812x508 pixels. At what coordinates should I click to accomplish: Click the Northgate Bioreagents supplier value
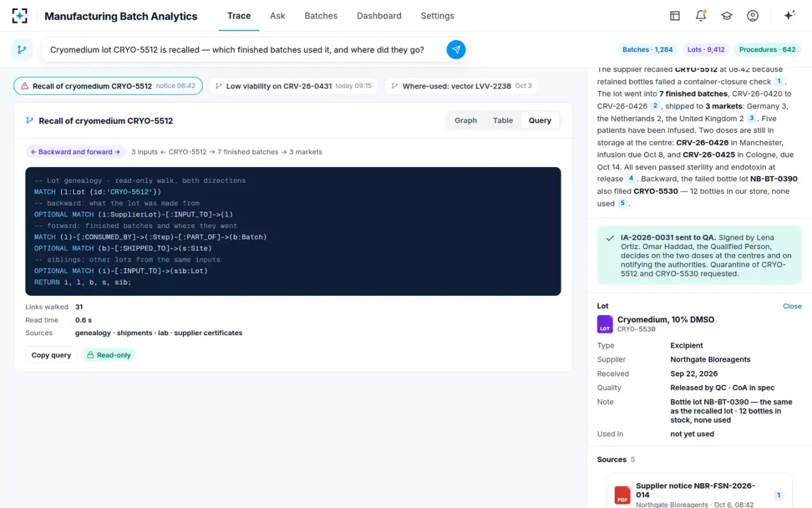click(710, 359)
